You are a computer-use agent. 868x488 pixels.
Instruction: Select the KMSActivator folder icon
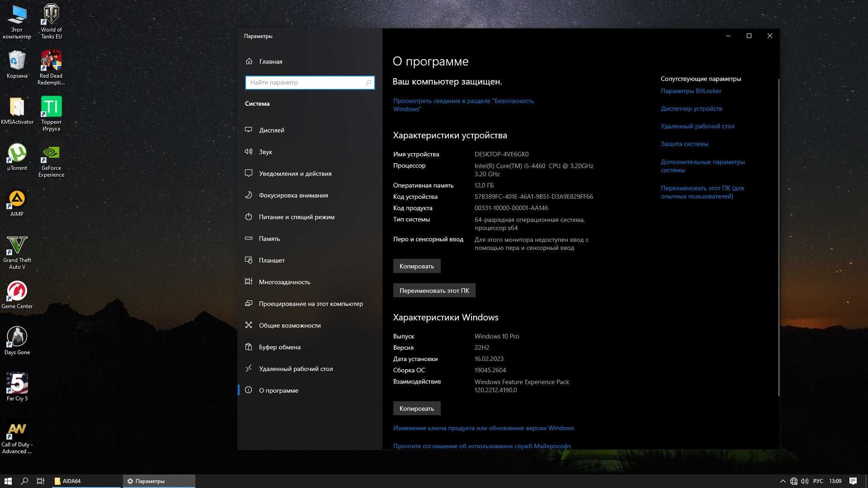coord(17,111)
